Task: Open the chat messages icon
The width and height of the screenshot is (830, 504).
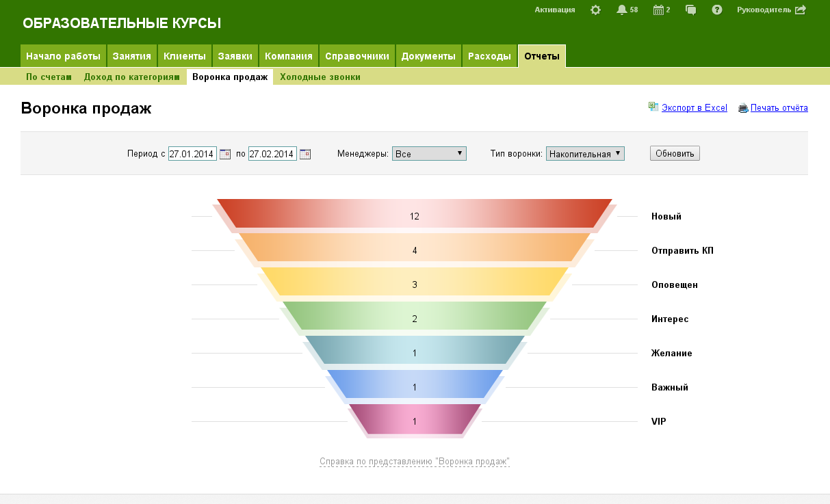Action: (691, 10)
